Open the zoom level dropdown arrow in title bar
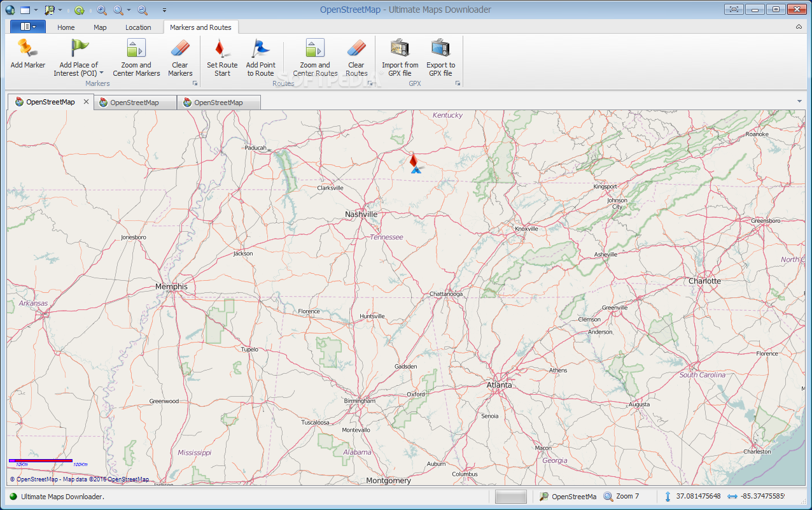 point(129,10)
